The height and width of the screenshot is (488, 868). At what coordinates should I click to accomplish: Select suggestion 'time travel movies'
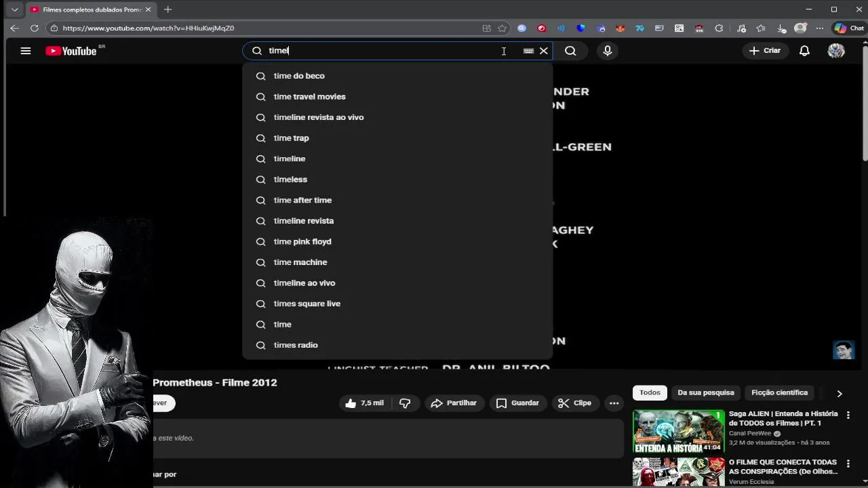(x=397, y=97)
